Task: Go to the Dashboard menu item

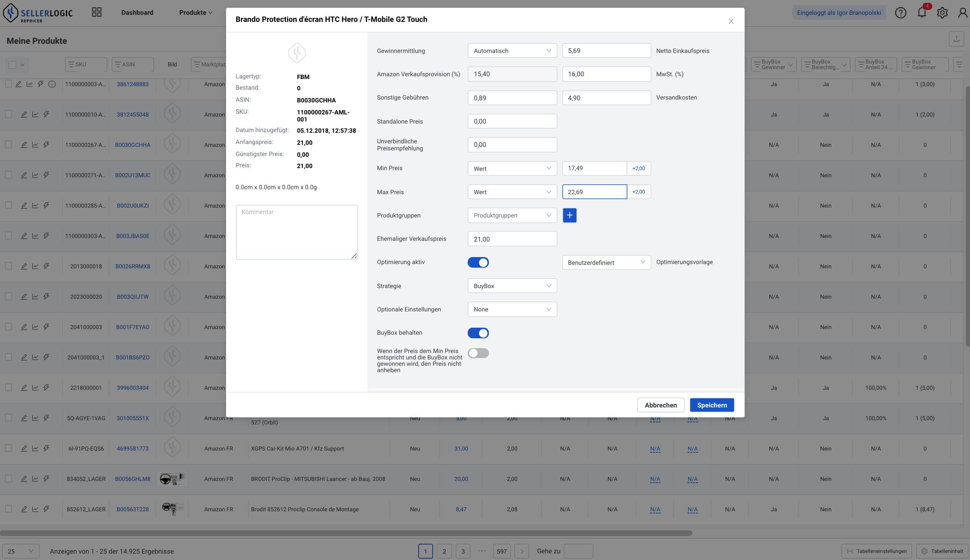Action: pos(137,13)
